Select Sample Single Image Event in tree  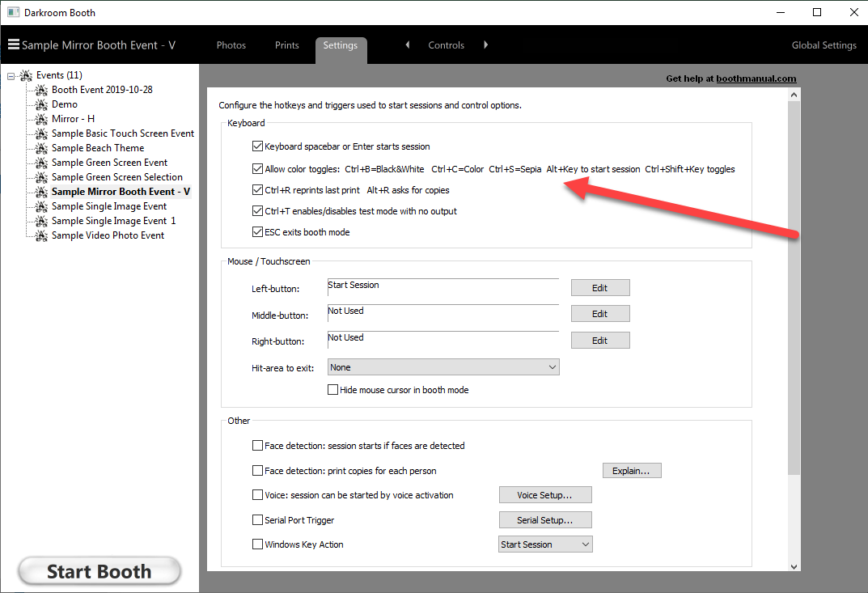(109, 206)
